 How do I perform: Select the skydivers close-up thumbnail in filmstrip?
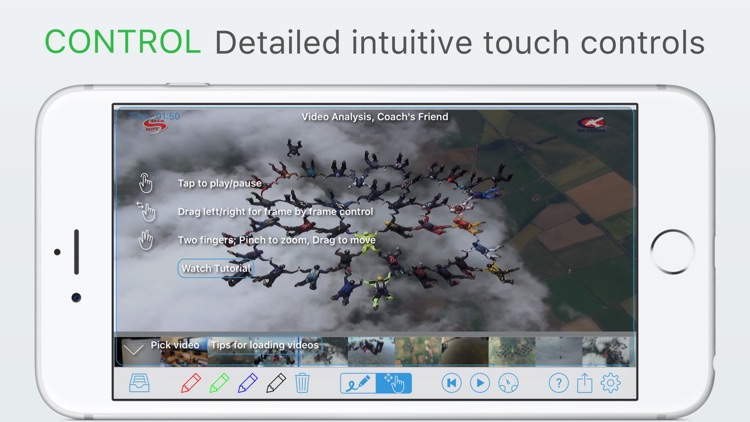click(x=371, y=352)
